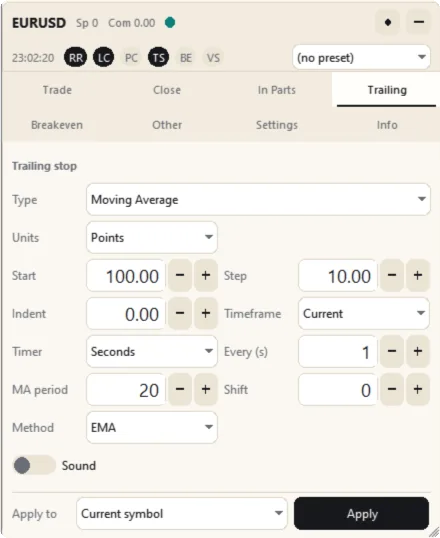Viewport: 440px width, 538px height.
Task: Open the Type dropdown showing Moving Average
Action: [x=258, y=199]
